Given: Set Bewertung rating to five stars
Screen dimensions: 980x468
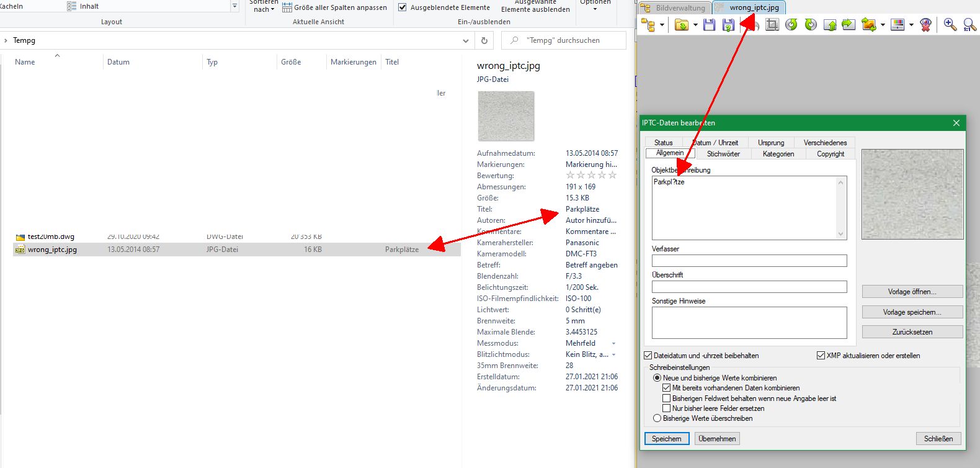Looking at the screenshot, I should point(612,176).
